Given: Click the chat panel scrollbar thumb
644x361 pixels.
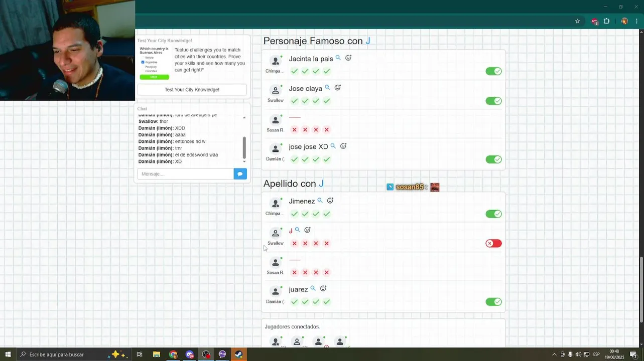Looking at the screenshot, I should point(244,147).
